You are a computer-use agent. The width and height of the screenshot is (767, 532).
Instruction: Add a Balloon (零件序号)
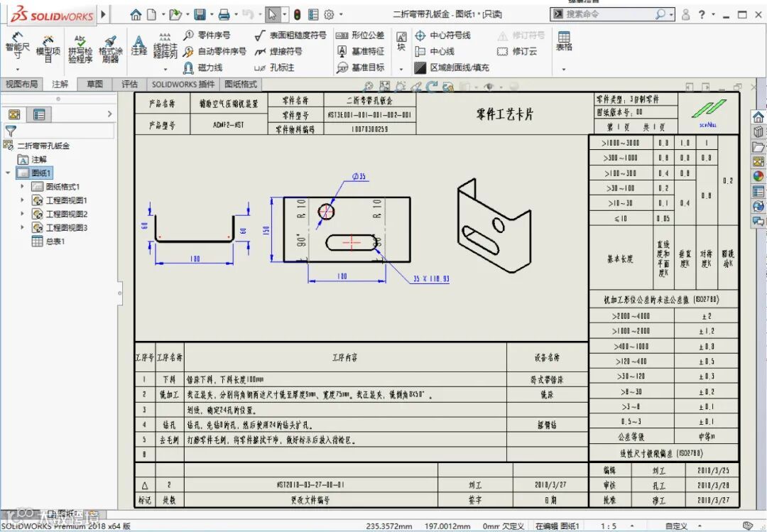pyautogui.click(x=207, y=36)
